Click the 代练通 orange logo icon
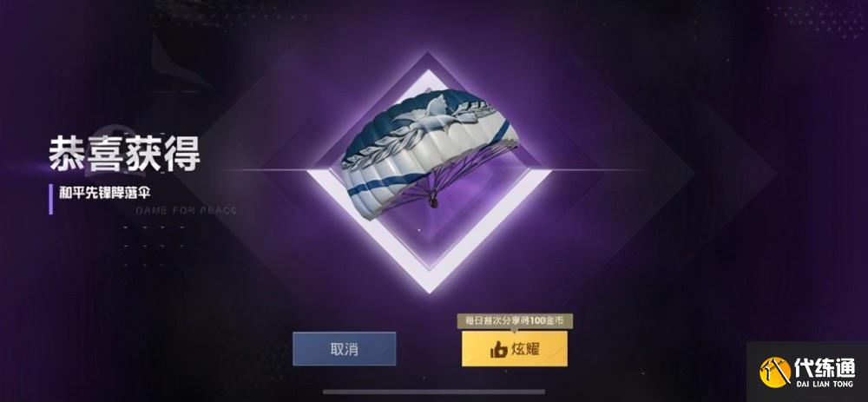This screenshot has width=868, height=402. coord(775,372)
